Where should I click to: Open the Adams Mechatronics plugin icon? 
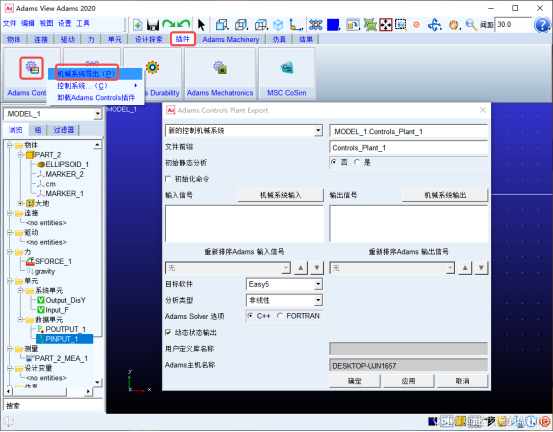219,67
